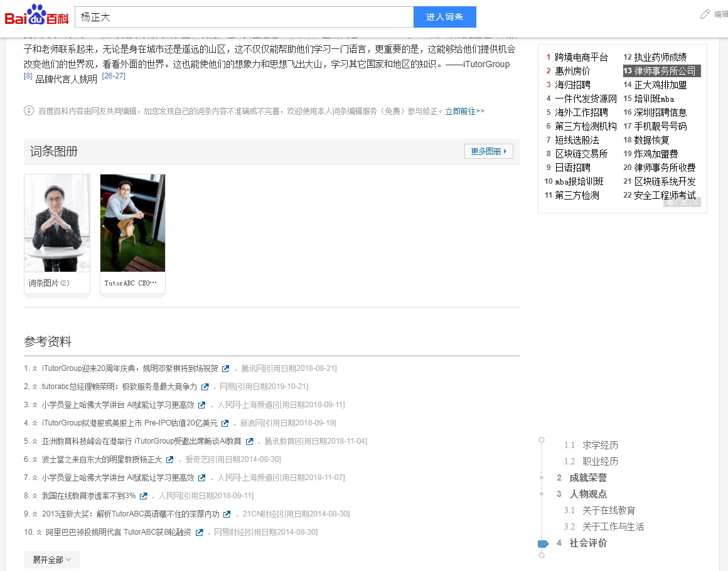Jump up via caret of reference 1
728x571 pixels.
(x=35, y=368)
